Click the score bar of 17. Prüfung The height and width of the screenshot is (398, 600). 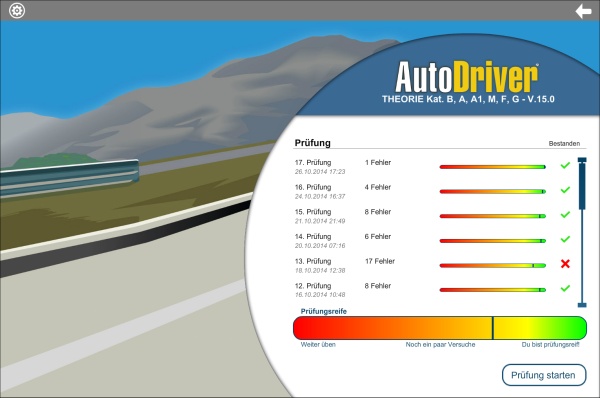click(493, 167)
